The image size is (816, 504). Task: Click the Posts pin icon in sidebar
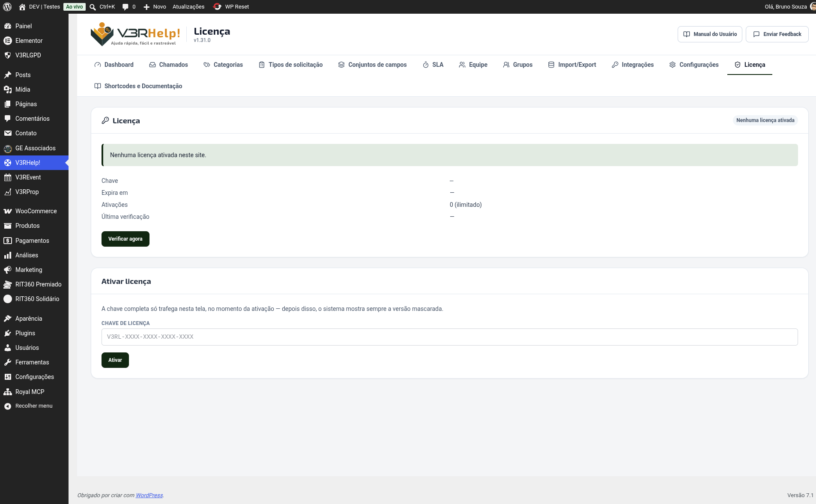pyautogui.click(x=8, y=75)
